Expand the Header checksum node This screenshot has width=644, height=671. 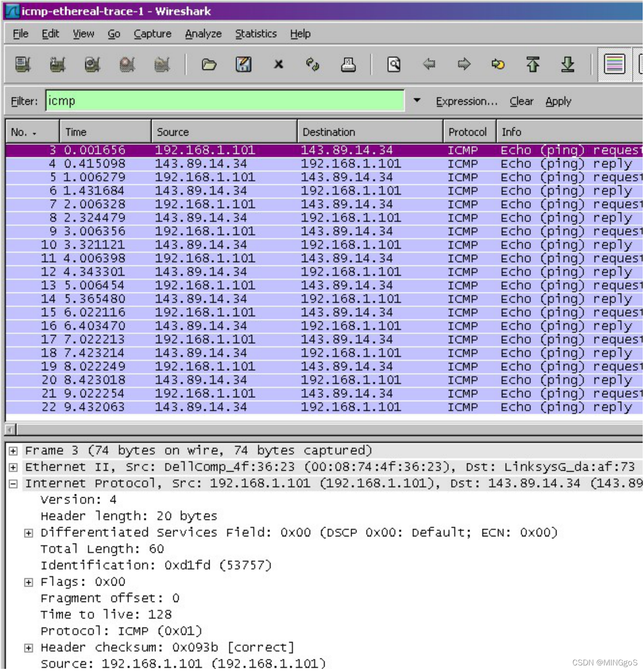(28, 649)
